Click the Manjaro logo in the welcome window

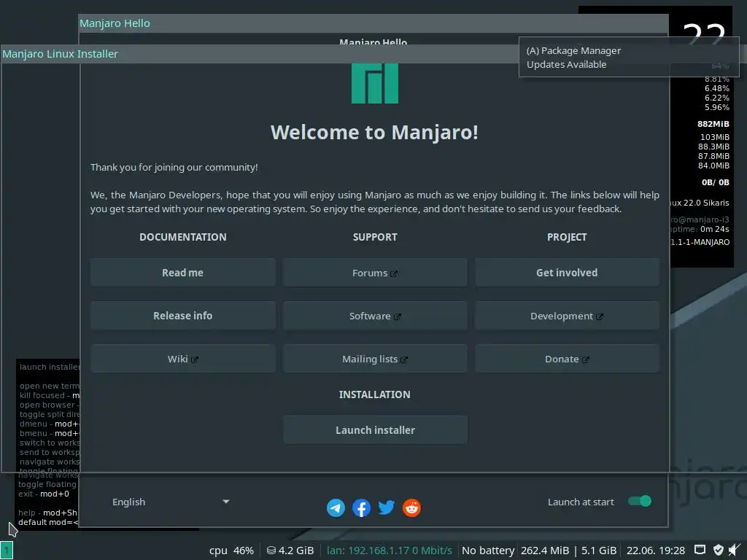375,83
